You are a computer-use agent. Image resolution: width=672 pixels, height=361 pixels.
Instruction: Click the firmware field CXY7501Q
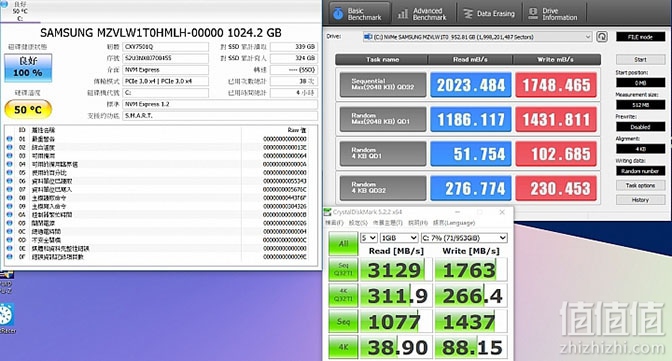coord(165,46)
